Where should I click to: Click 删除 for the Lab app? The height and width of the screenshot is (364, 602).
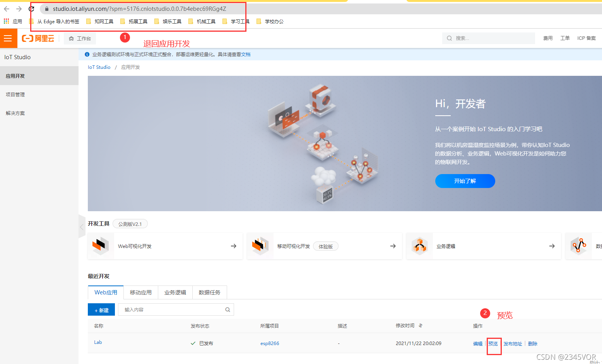533,343
